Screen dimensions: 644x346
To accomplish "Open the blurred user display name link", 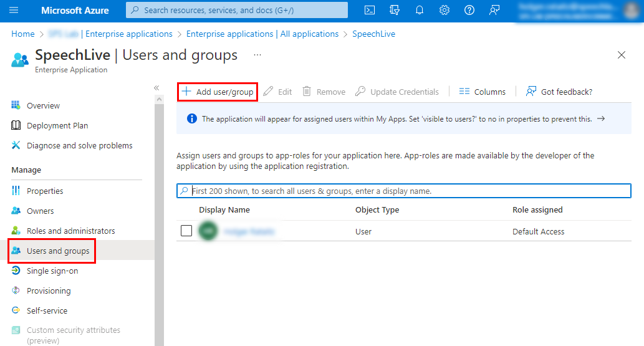I will [x=249, y=232].
